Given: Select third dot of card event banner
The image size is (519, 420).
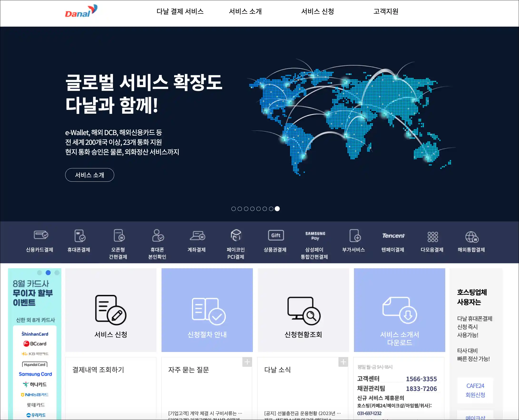Looking at the screenshot, I should pyautogui.click(x=57, y=273).
